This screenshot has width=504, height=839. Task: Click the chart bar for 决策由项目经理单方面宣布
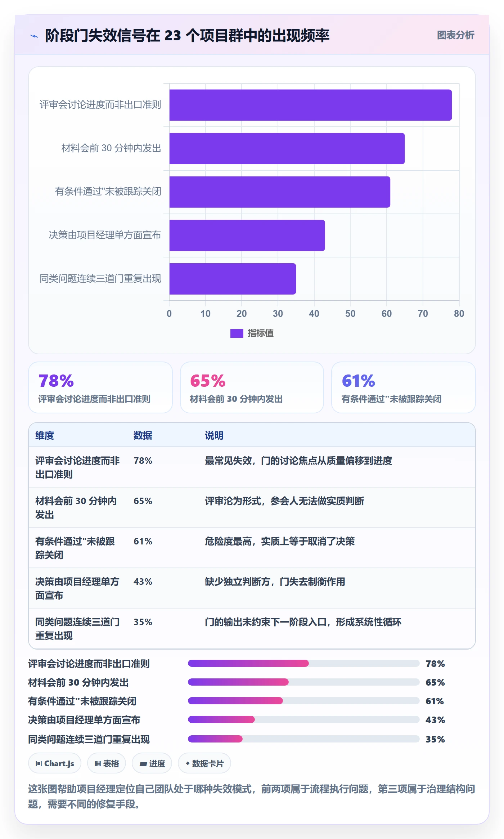[x=247, y=235]
